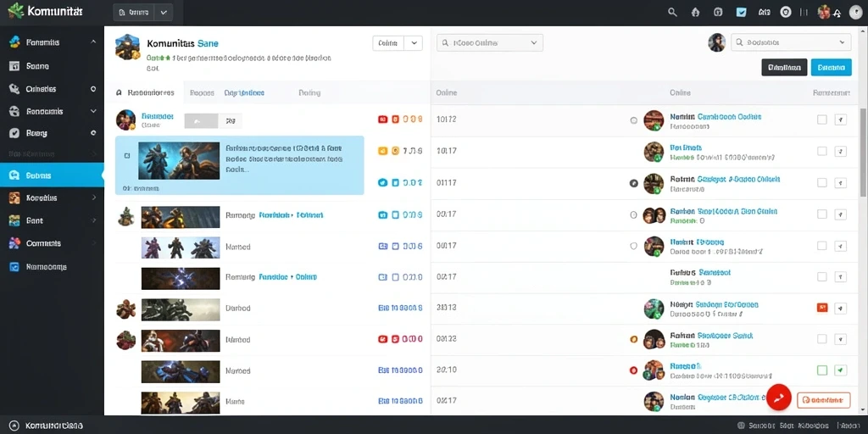Tick the small checkbox in the highlighted blue post
This screenshot has width=868, height=434.
(x=127, y=157)
